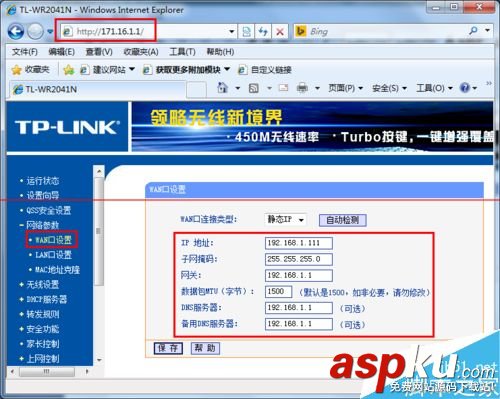The height and width of the screenshot is (399, 500).
Task: Click the 收藏夹 favorites star button
Action: tap(30, 70)
